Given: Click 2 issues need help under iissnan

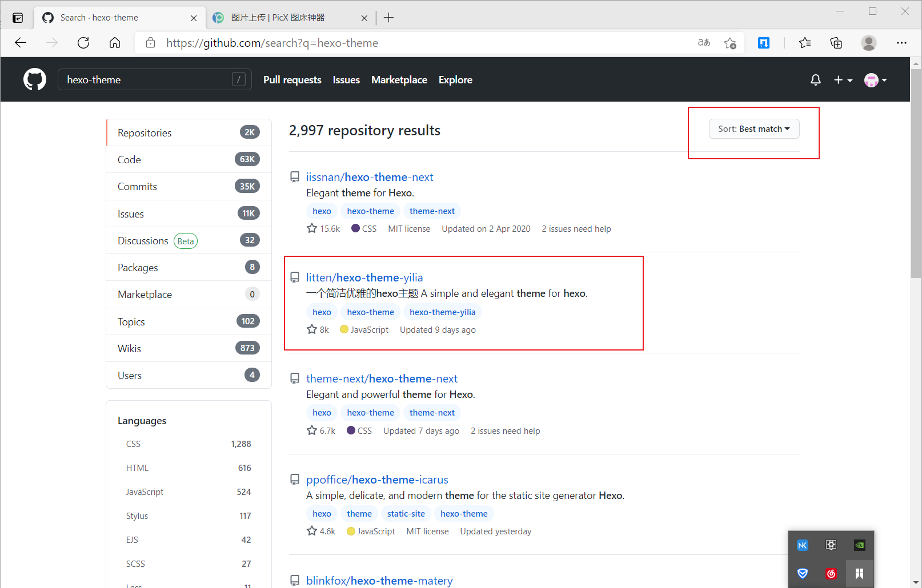Looking at the screenshot, I should tap(576, 228).
